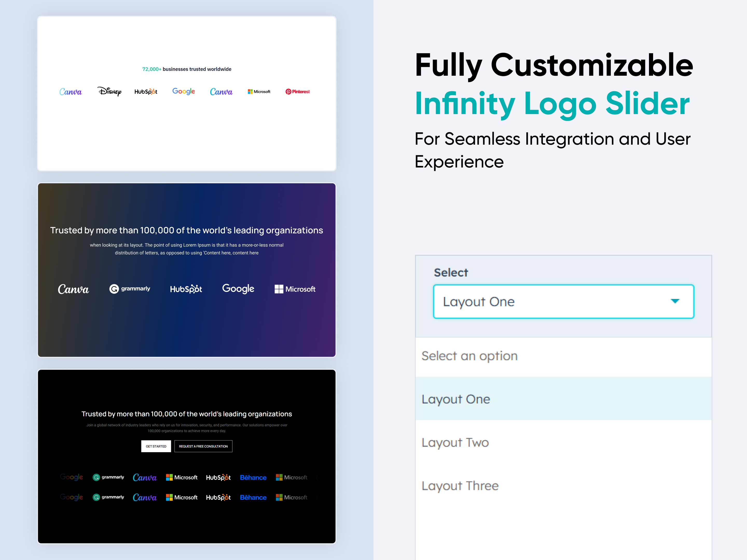This screenshot has width=747, height=560.
Task: Choose the Layout Three option
Action: pos(564,485)
